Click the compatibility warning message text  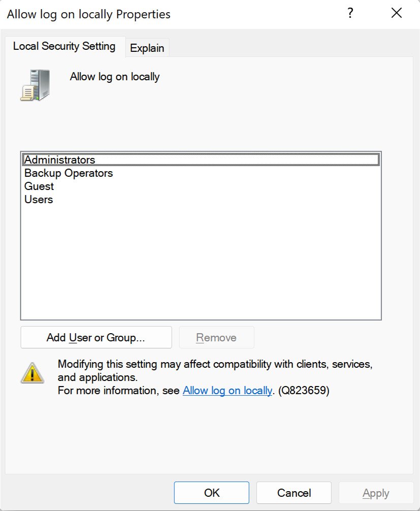pyautogui.click(x=203, y=370)
